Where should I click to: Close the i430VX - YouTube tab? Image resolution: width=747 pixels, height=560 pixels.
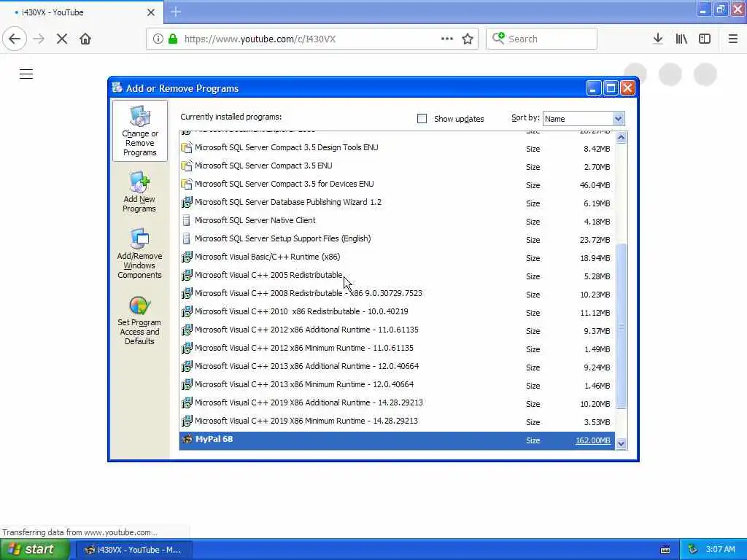(x=150, y=12)
